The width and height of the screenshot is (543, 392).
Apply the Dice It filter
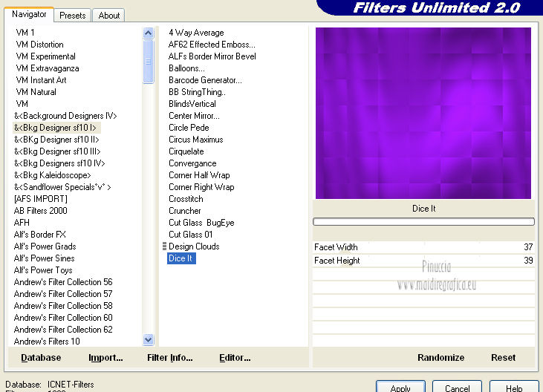(x=400, y=387)
